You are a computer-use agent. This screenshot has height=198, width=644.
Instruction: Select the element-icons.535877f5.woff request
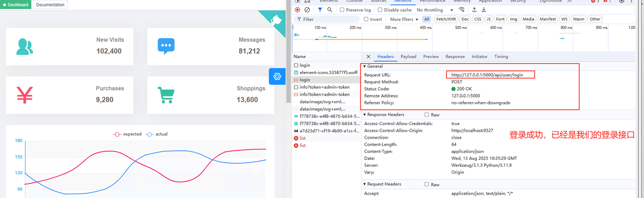coord(327,72)
